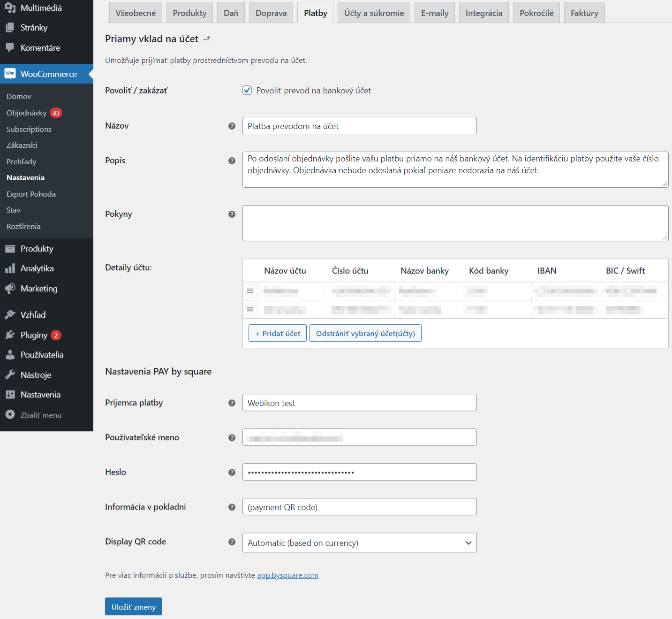Screen dimensions: 672x619
Task: Click the Príjemca platby input field
Action: 359,403
